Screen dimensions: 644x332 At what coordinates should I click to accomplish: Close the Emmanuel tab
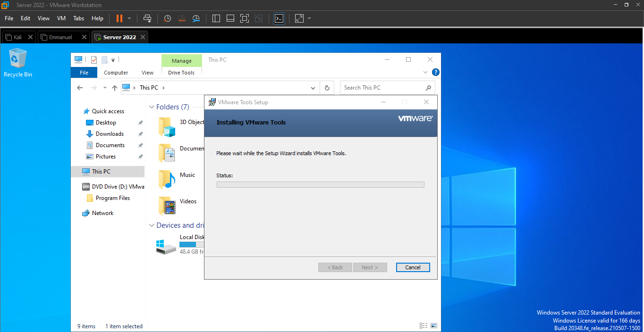(x=85, y=37)
